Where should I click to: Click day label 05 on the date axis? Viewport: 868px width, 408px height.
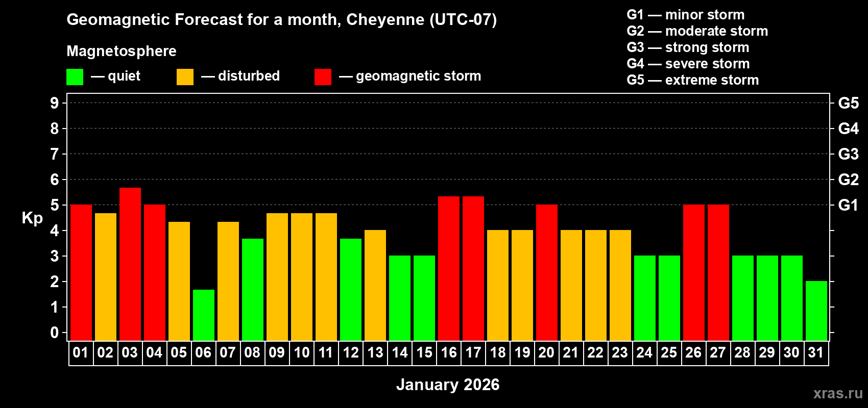(x=179, y=352)
